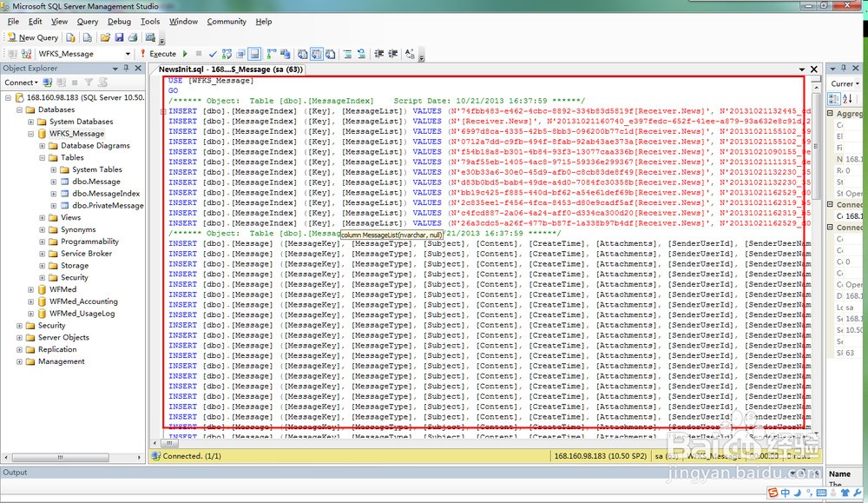Open the Query Options icon
Image resolution: width=868 pixels, height=503 pixels.
pyautogui.click(x=240, y=54)
